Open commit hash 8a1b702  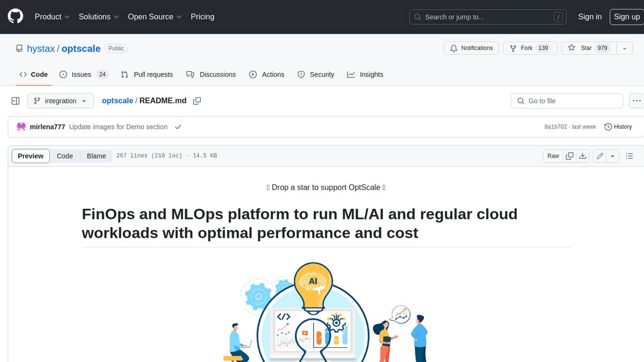(556, 127)
